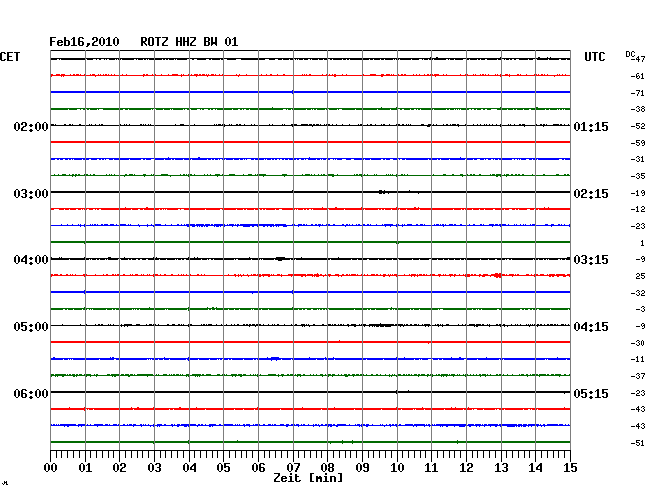Select the 05:00 CET time label

pos(31,327)
